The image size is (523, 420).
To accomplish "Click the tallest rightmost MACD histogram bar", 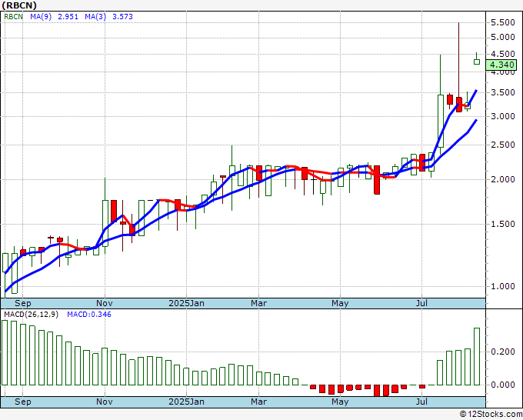I will [477, 357].
